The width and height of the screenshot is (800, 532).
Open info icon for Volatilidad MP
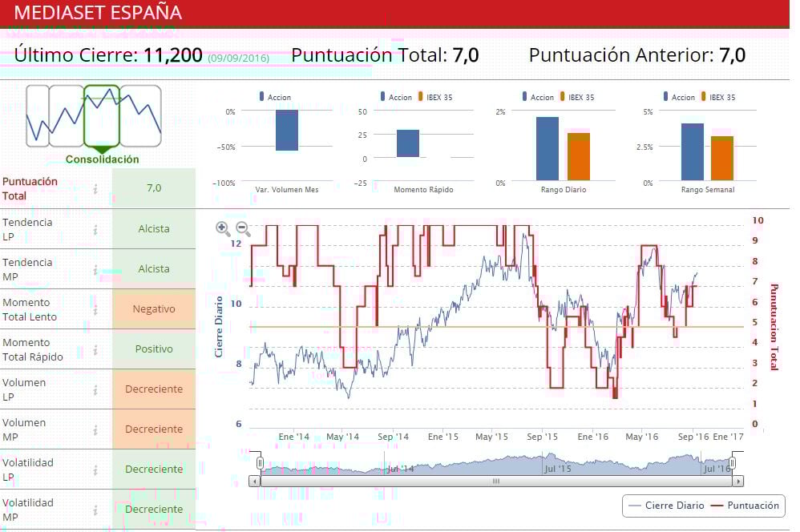tap(95, 510)
